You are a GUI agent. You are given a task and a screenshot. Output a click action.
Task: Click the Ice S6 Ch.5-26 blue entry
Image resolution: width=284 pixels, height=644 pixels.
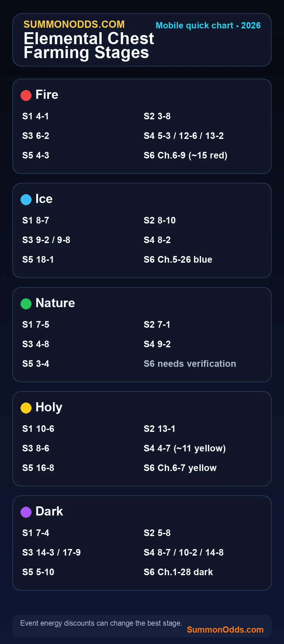click(178, 259)
